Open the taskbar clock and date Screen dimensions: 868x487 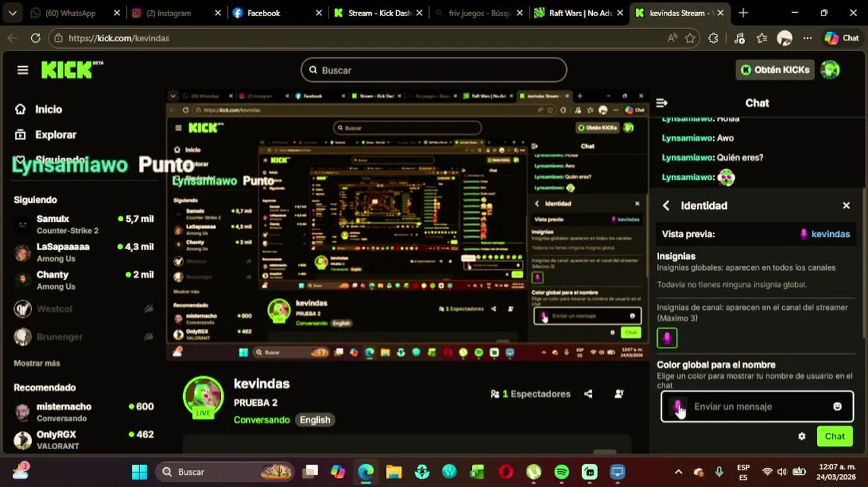[x=836, y=472]
